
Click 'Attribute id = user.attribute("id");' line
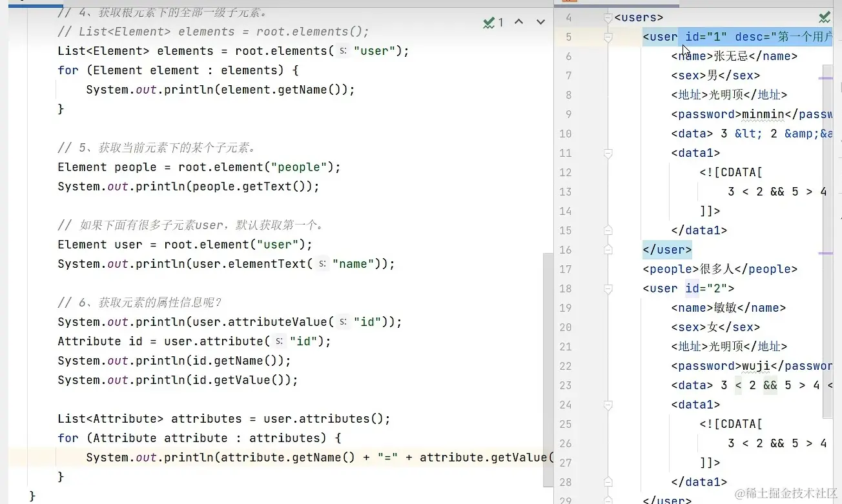click(x=194, y=341)
